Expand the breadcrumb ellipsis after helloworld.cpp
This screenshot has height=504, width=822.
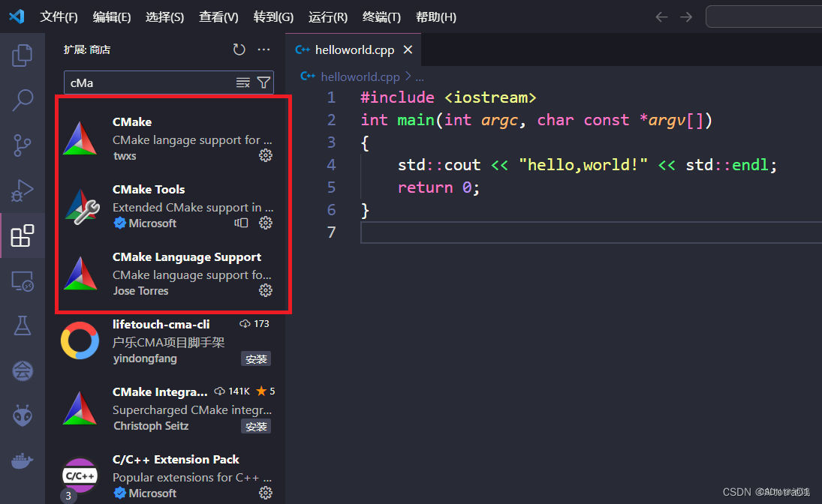tap(418, 76)
